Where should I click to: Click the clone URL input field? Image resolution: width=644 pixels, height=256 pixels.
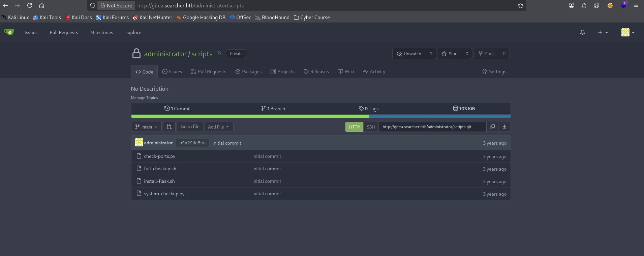pos(432,127)
